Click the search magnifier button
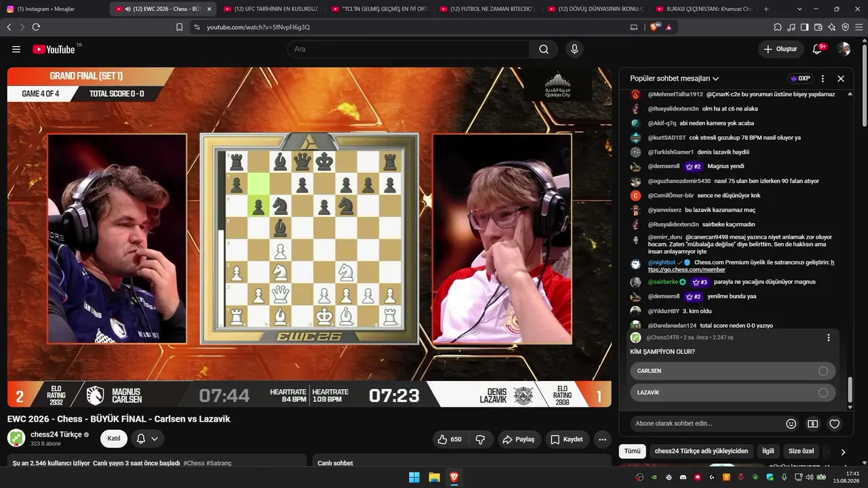Image resolution: width=868 pixels, height=488 pixels. (x=544, y=49)
